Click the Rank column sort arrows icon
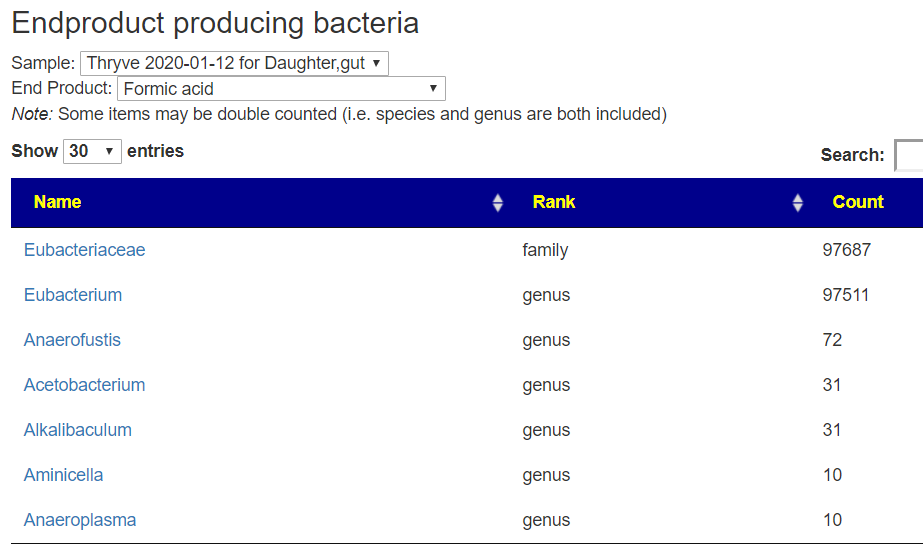 [797, 203]
